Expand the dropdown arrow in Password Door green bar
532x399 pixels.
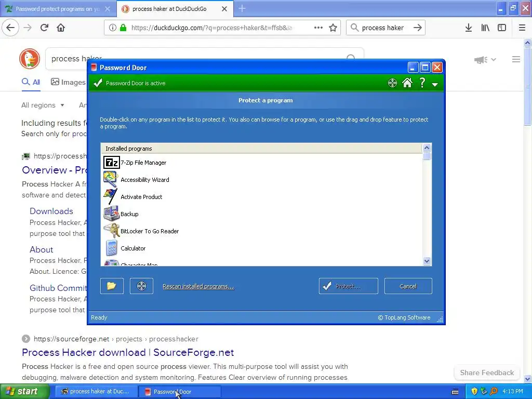(x=435, y=85)
